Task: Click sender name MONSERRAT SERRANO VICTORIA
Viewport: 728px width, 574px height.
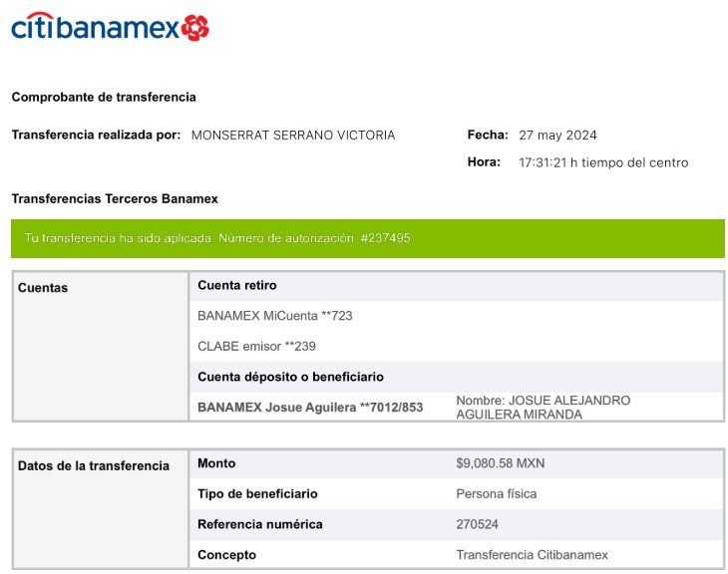Action: pos(292,136)
